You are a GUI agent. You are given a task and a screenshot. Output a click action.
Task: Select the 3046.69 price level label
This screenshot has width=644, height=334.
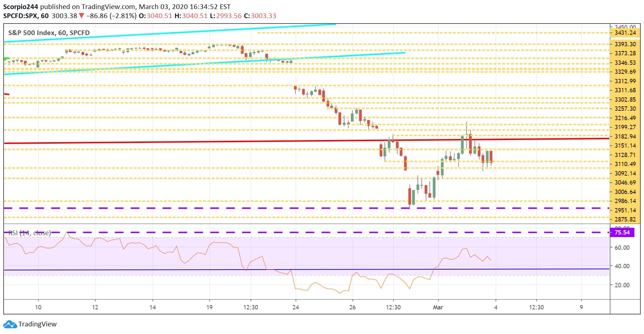click(625, 182)
